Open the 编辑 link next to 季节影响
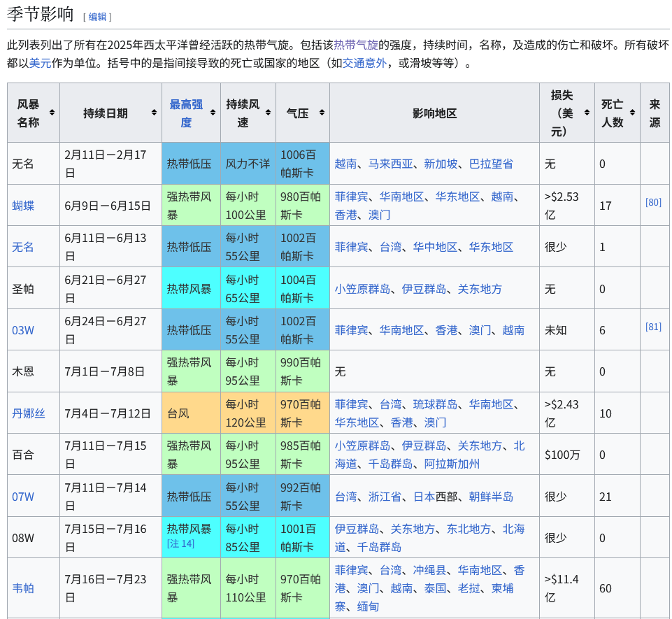This screenshot has height=619, width=672. coord(97,17)
